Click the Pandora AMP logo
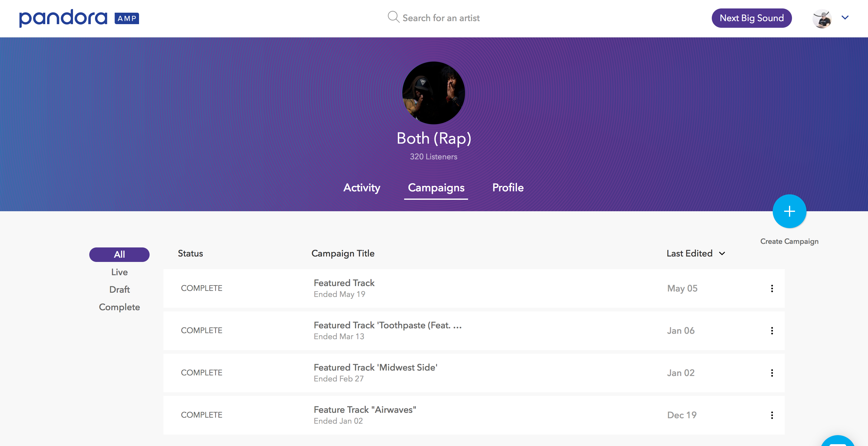This screenshot has width=868, height=446. (x=79, y=18)
